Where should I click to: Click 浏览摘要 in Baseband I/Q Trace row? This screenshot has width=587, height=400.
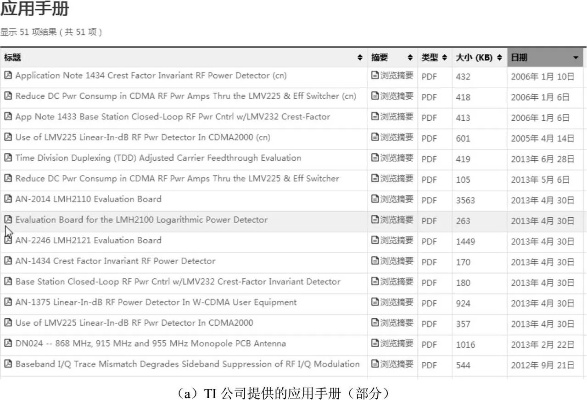(397, 364)
